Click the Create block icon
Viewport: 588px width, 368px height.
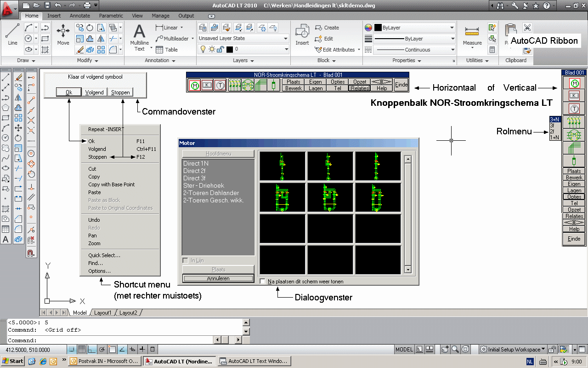[x=327, y=28]
